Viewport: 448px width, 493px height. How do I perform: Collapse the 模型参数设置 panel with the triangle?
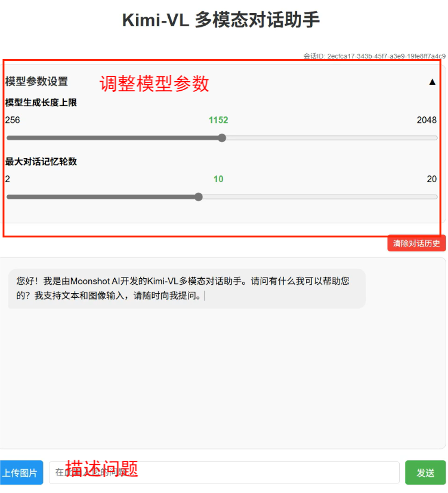click(x=432, y=82)
